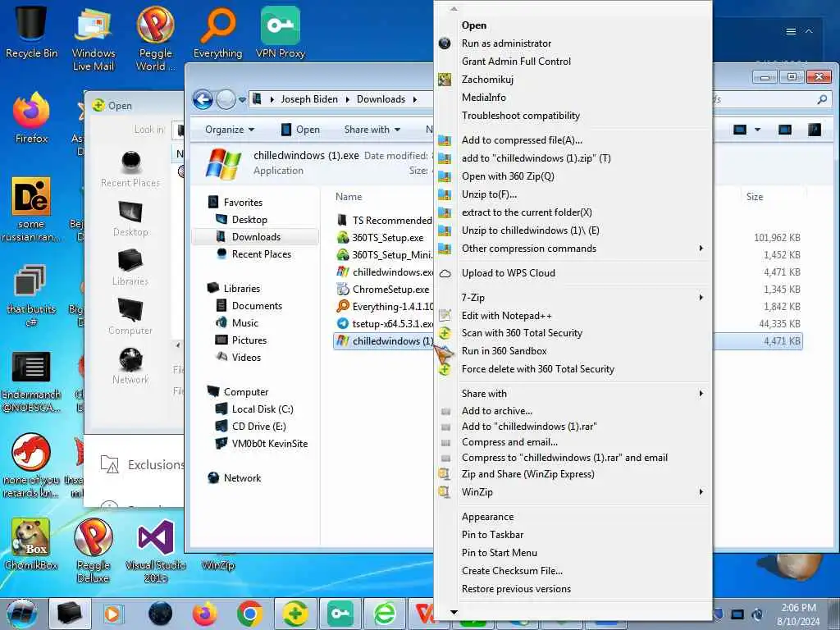This screenshot has width=840, height=630.
Task: Click the Explorer forward arrow button
Action: tap(226, 99)
